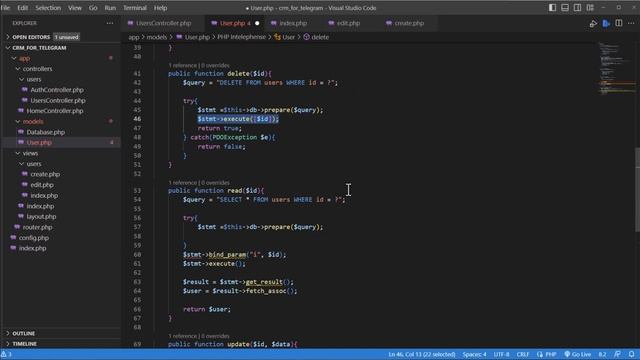
Task: Change encoding via UTF-8 status item
Action: (501, 354)
